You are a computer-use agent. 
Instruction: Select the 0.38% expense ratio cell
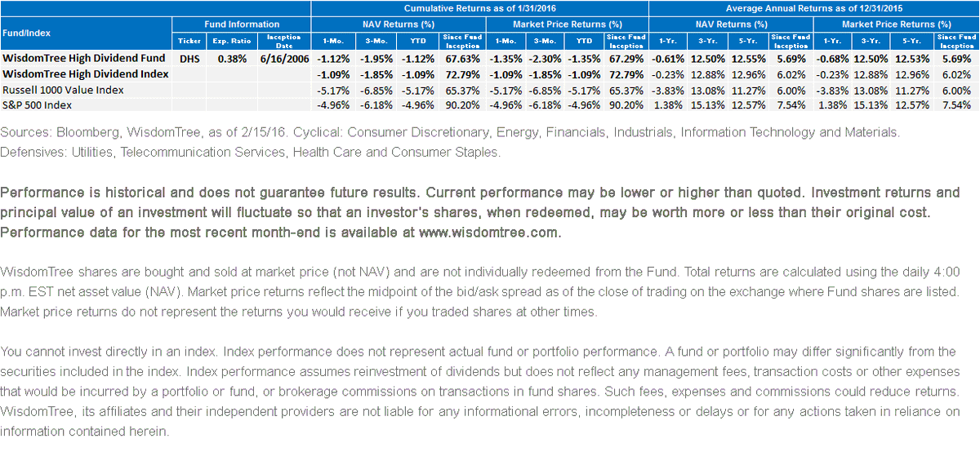(229, 59)
